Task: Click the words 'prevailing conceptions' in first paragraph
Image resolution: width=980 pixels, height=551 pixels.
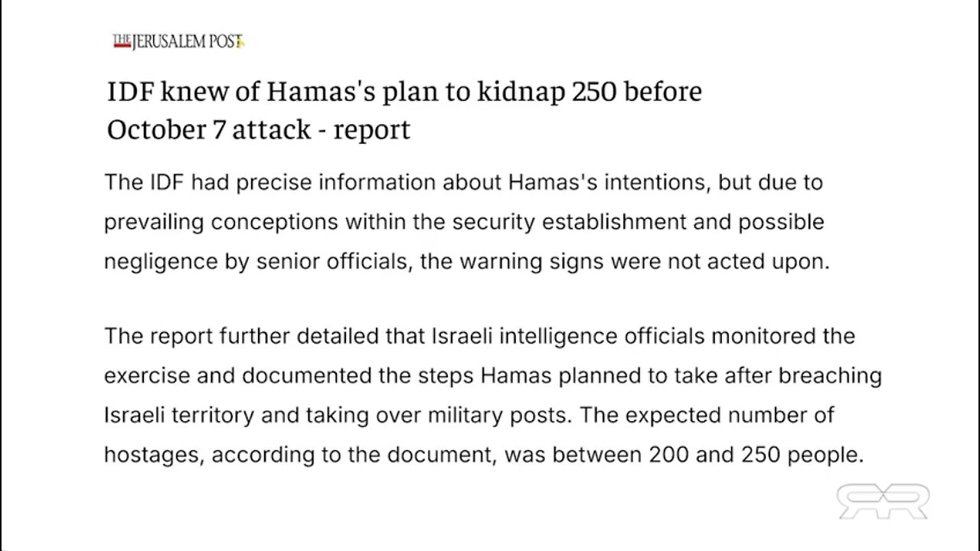Action: [221, 222]
